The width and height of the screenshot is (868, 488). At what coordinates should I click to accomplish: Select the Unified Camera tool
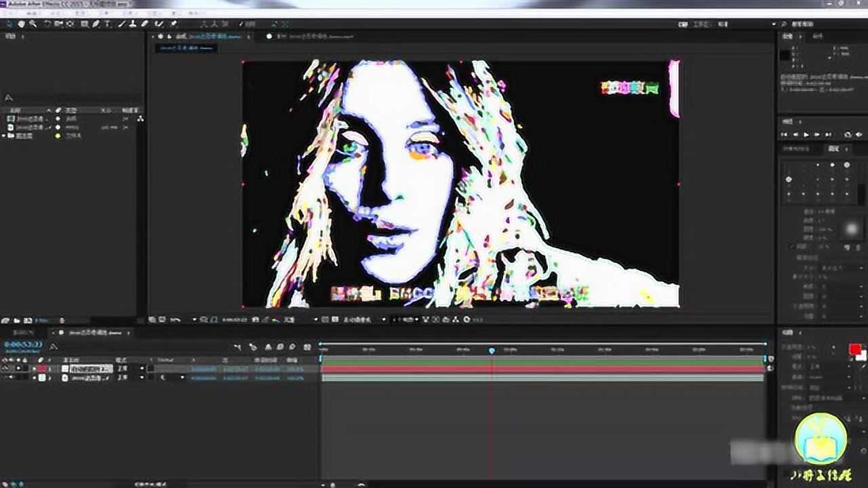(59, 24)
